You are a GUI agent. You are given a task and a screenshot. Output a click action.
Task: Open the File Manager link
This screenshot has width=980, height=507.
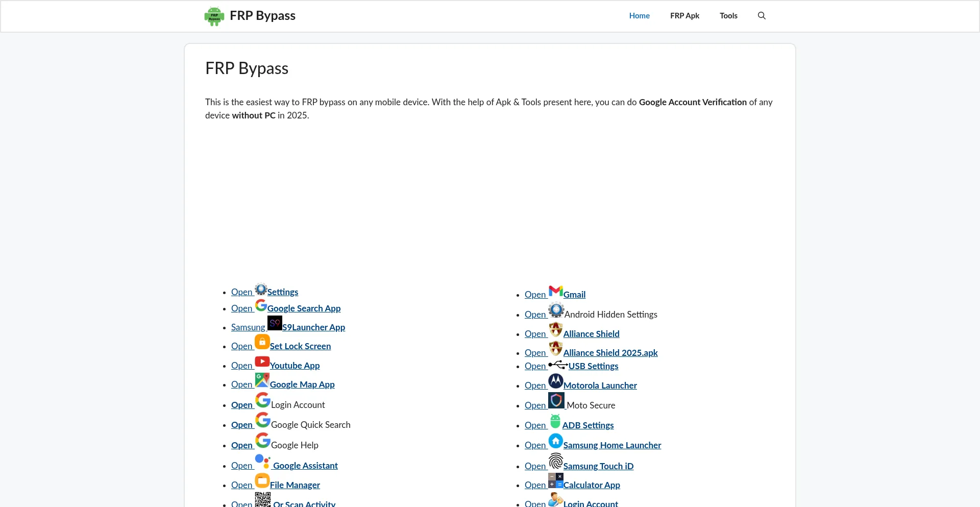point(295,485)
